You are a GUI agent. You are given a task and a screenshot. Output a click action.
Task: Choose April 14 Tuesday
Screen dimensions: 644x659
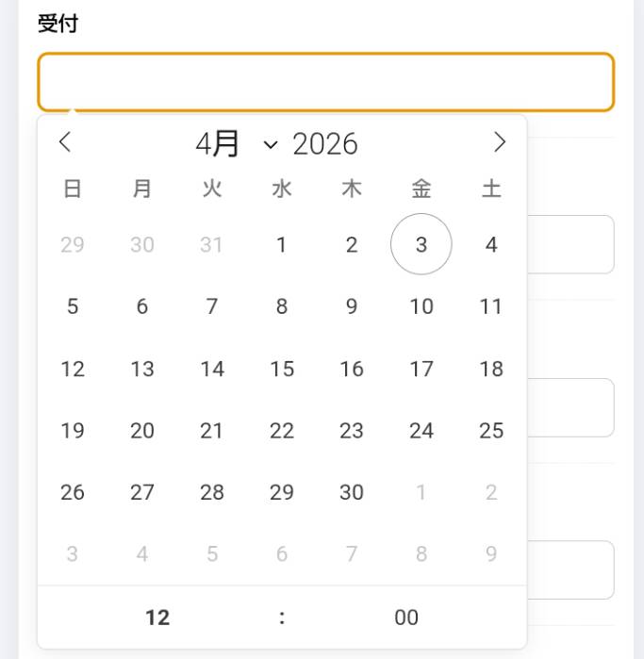point(211,369)
